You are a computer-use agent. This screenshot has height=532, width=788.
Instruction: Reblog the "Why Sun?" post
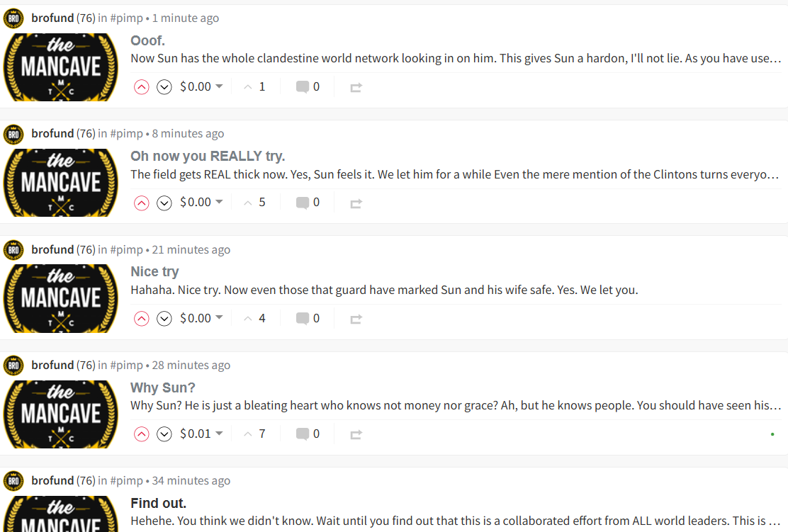(356, 434)
